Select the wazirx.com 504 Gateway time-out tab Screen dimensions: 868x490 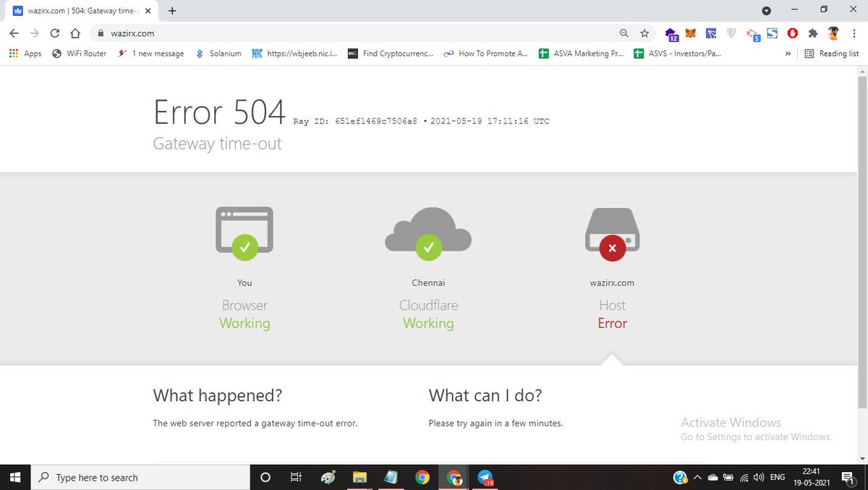tap(82, 11)
